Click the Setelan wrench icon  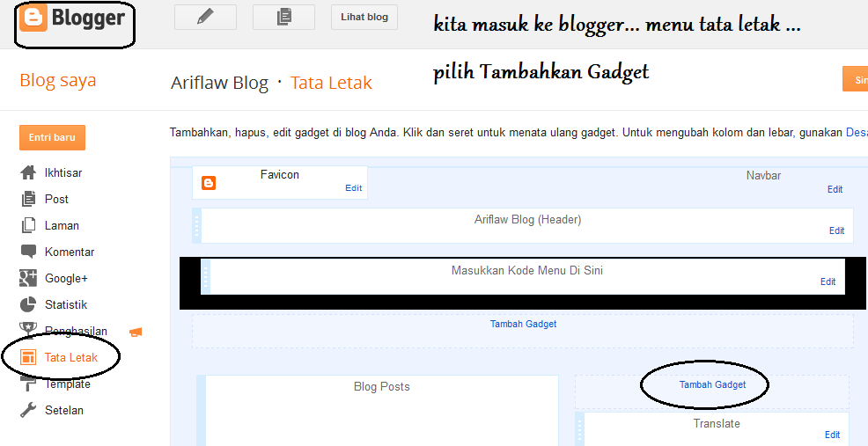pyautogui.click(x=28, y=410)
